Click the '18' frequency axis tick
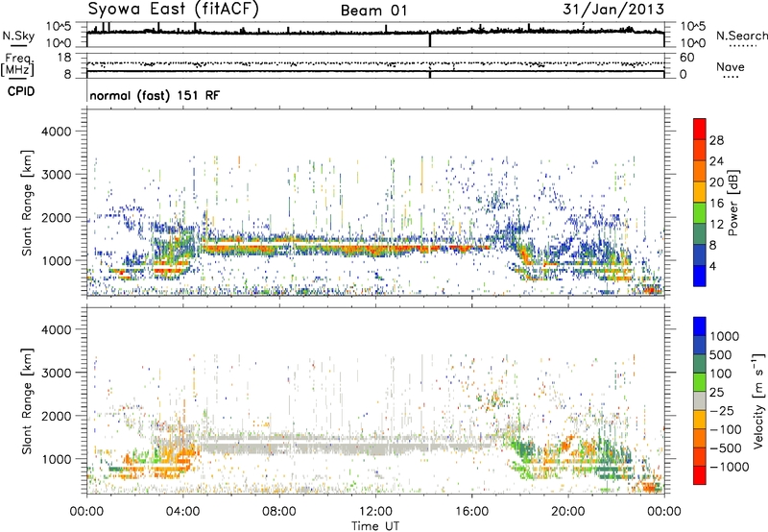This screenshot has height=532, width=768. 64,58
